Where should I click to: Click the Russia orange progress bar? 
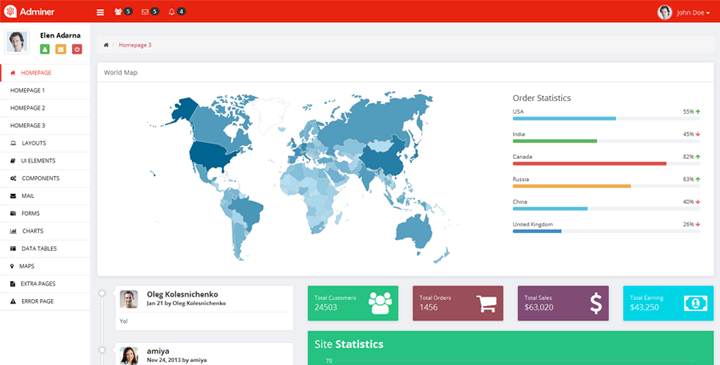tap(606, 186)
